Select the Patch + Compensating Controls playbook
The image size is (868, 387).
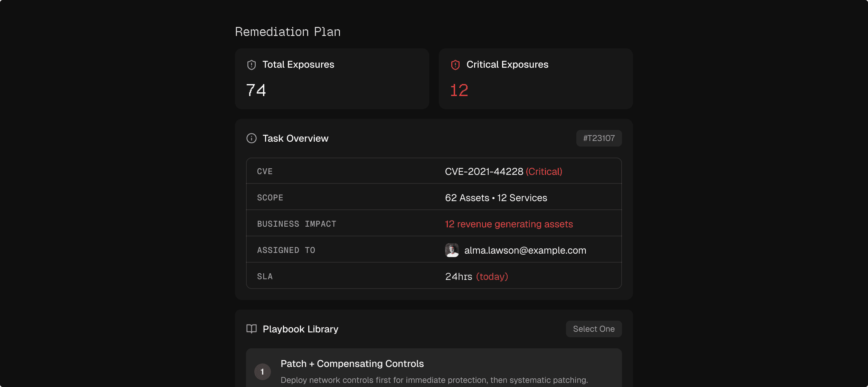click(x=352, y=364)
